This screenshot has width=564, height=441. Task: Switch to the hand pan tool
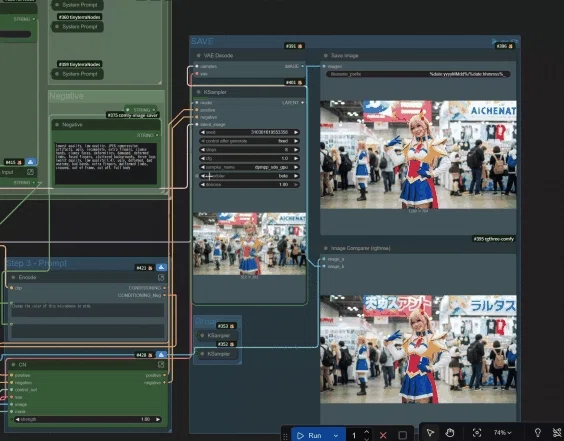[x=450, y=432]
